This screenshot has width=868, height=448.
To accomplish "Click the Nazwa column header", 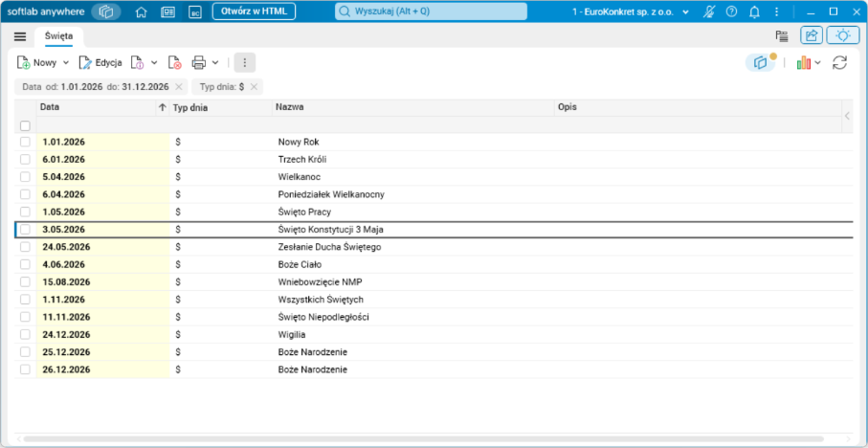I will pyautogui.click(x=413, y=107).
